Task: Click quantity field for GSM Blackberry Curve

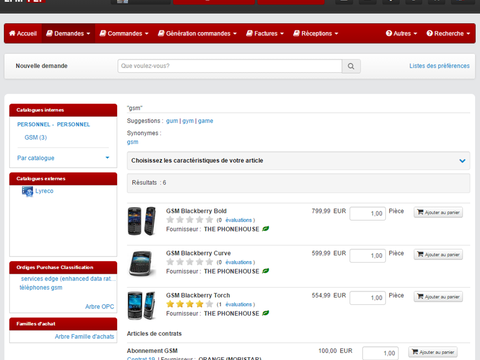Action: point(368,256)
